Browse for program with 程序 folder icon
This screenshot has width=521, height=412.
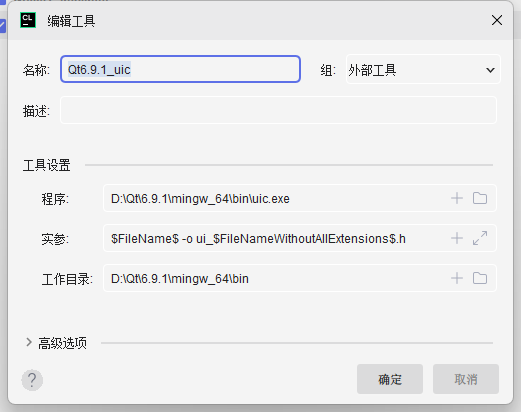point(480,198)
